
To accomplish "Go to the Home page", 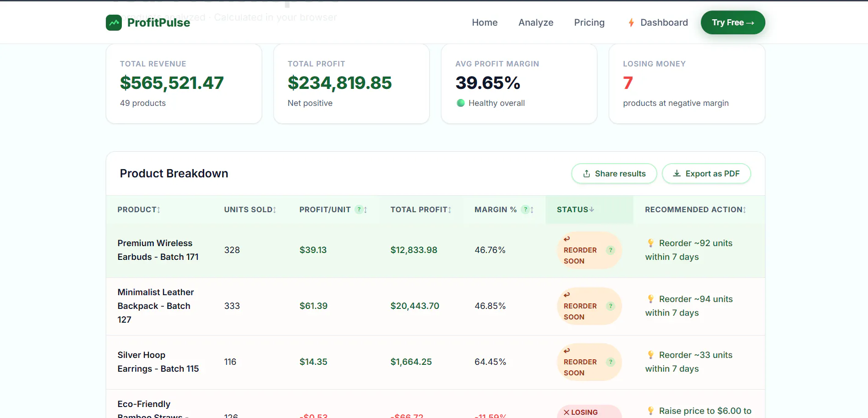I will (485, 22).
